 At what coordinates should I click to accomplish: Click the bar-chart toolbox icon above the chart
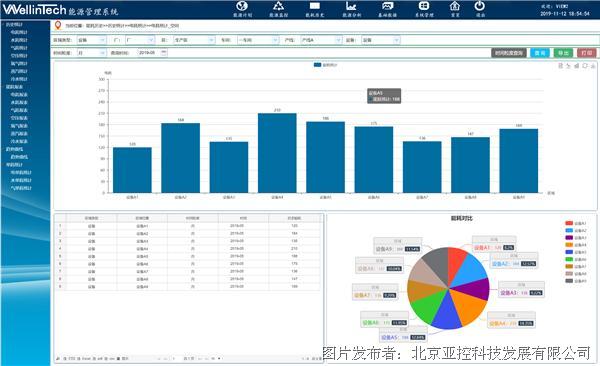577,66
